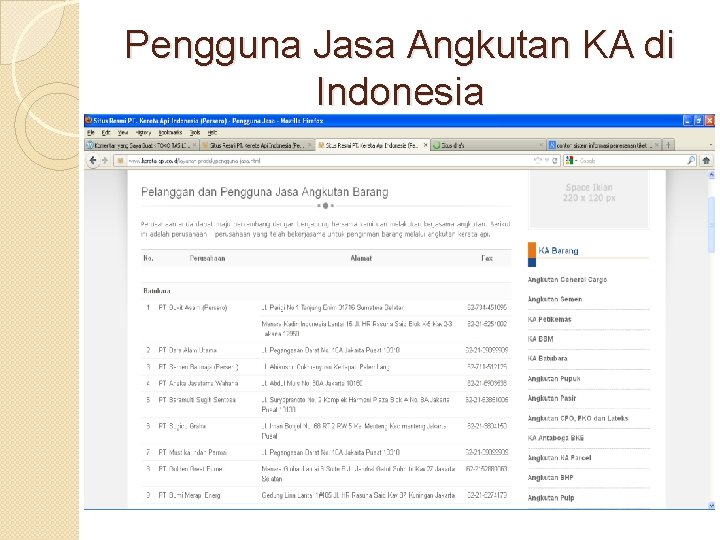Open 'Angkutan CPO, PKO dan Lateks' link
The width and height of the screenshot is (720, 540).
(x=578, y=418)
